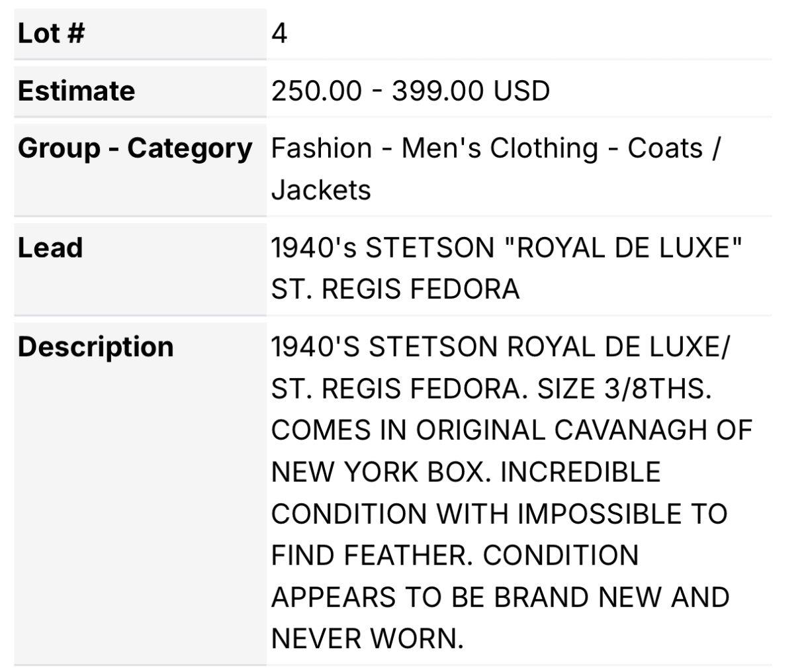The height and width of the screenshot is (672, 808).
Task: Click the Description row label
Action: pos(96,347)
